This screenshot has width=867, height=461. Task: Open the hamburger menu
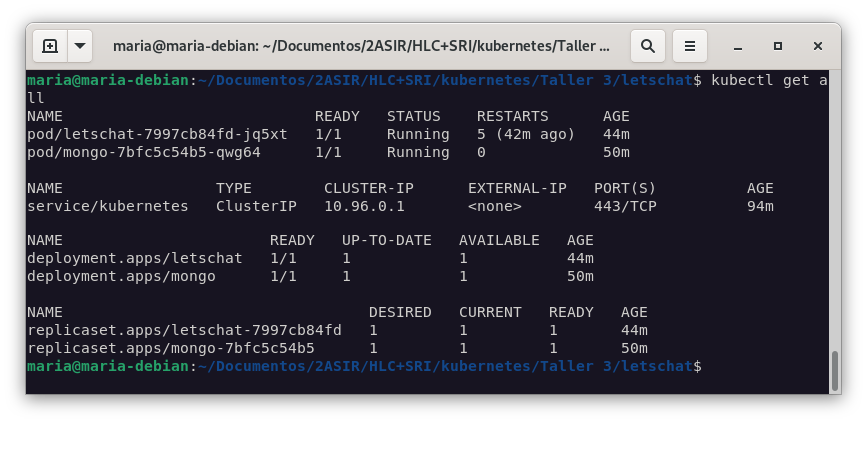689,45
